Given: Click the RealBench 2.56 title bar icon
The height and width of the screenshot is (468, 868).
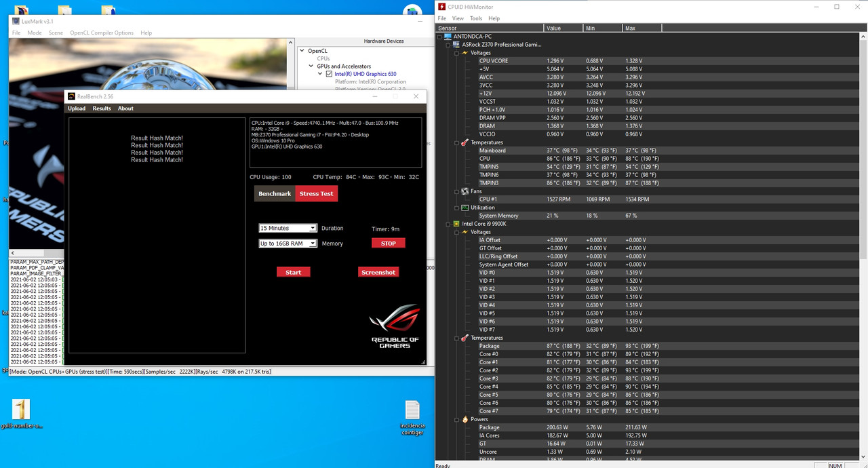Looking at the screenshot, I should (71, 96).
